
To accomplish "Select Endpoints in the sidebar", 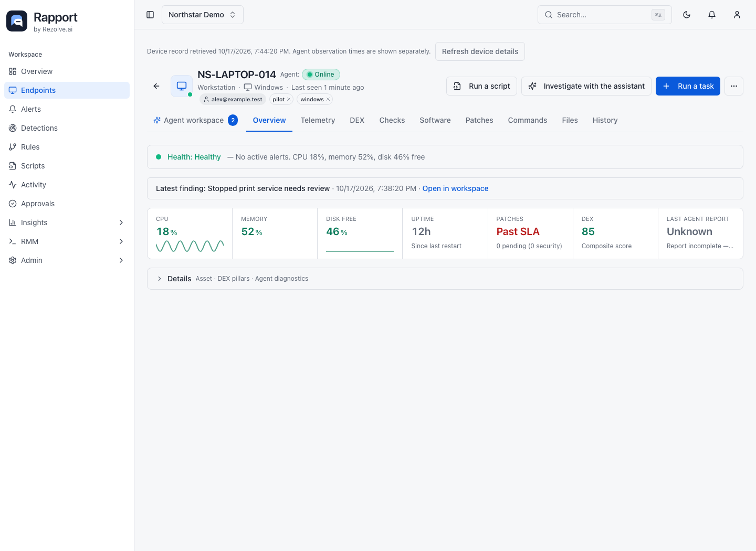I will click(67, 90).
